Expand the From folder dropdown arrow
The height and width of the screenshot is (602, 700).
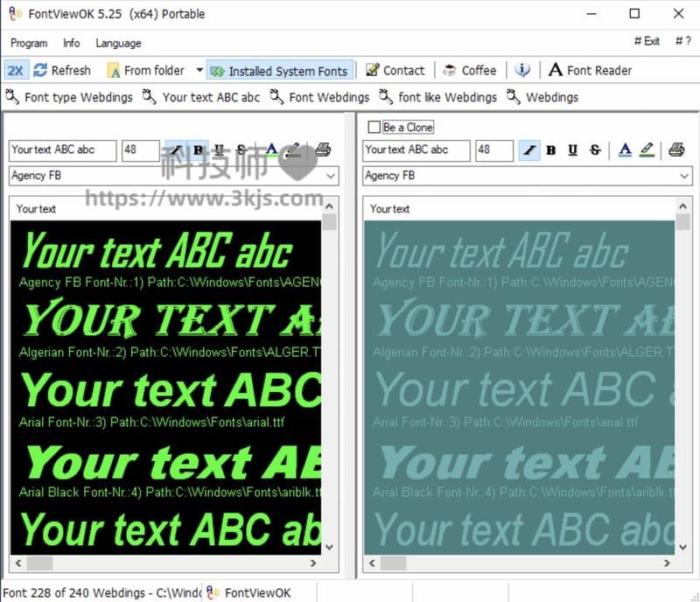pos(199,70)
